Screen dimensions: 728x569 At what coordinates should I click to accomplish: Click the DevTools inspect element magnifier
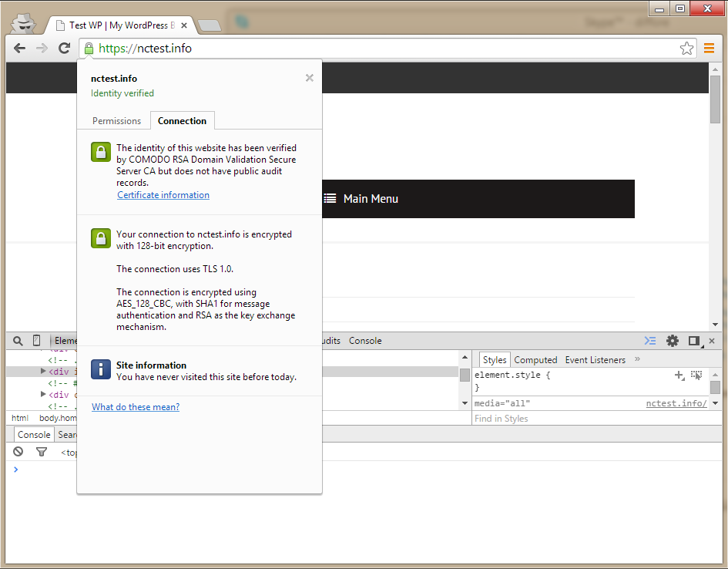pyautogui.click(x=18, y=341)
